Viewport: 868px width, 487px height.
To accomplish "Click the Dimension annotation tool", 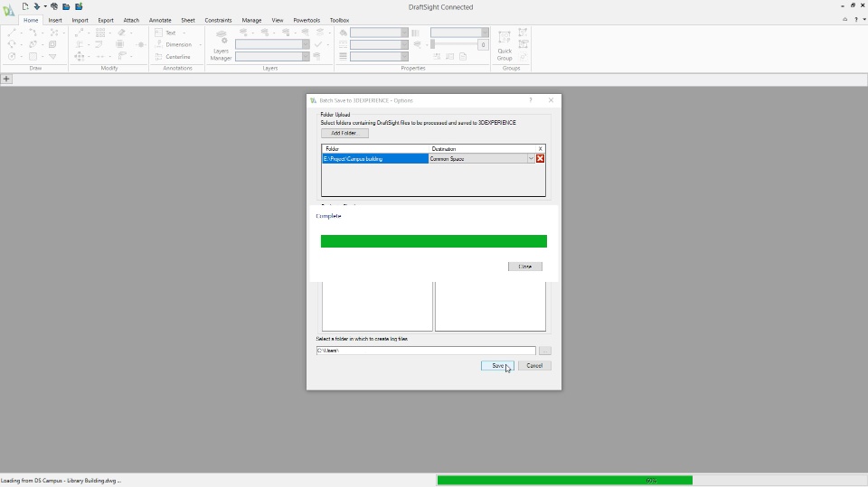I will (x=174, y=45).
